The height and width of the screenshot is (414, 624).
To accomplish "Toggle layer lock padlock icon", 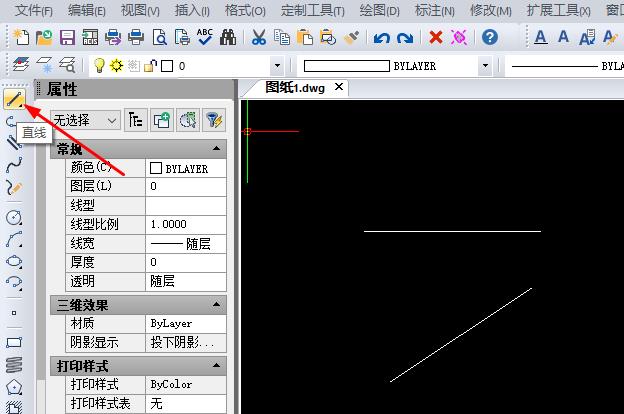I will pyautogui.click(x=150, y=66).
